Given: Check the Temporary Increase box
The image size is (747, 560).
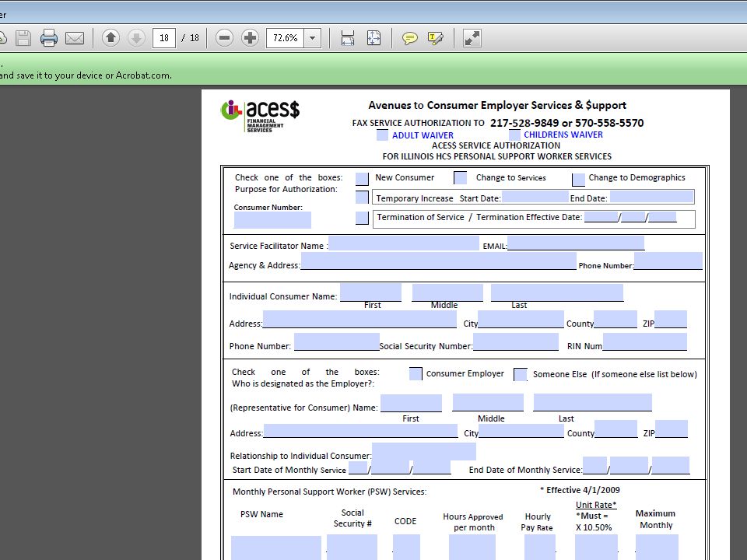Looking at the screenshot, I should point(362,197).
